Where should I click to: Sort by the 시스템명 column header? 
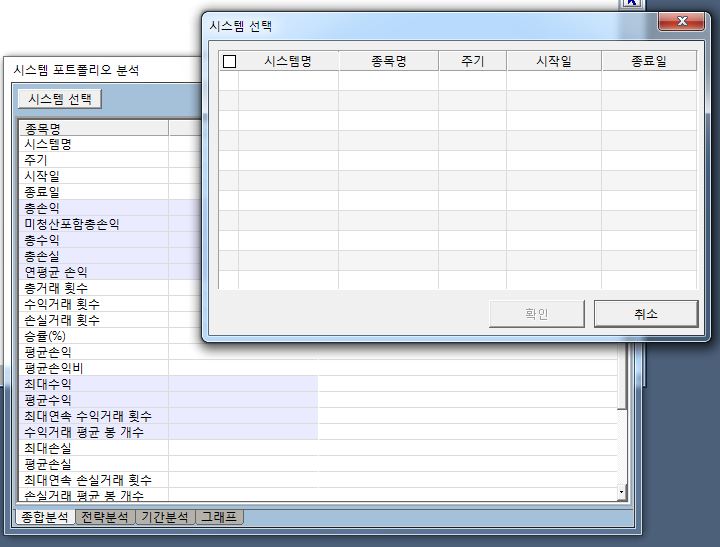[288, 61]
